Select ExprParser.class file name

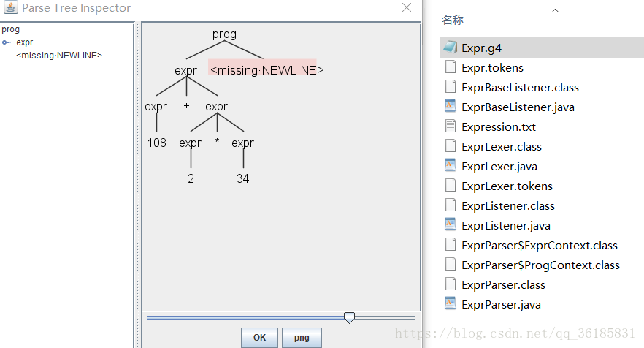pos(504,285)
